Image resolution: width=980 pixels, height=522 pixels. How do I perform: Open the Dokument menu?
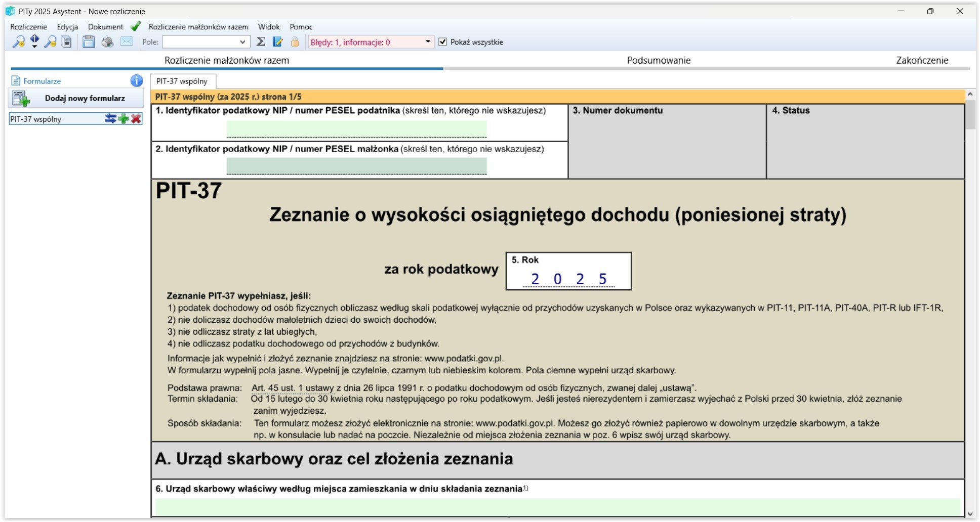pos(105,27)
